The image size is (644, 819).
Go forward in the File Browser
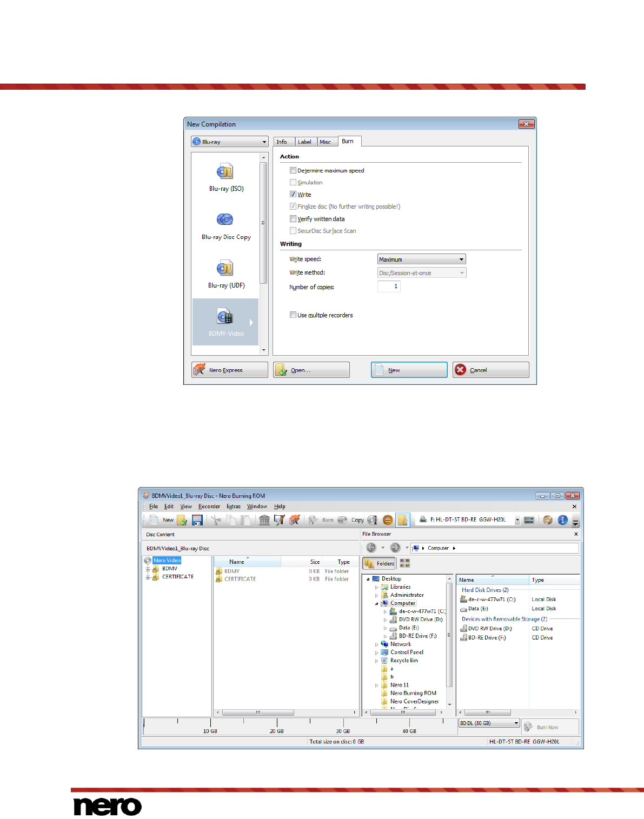coord(395,548)
